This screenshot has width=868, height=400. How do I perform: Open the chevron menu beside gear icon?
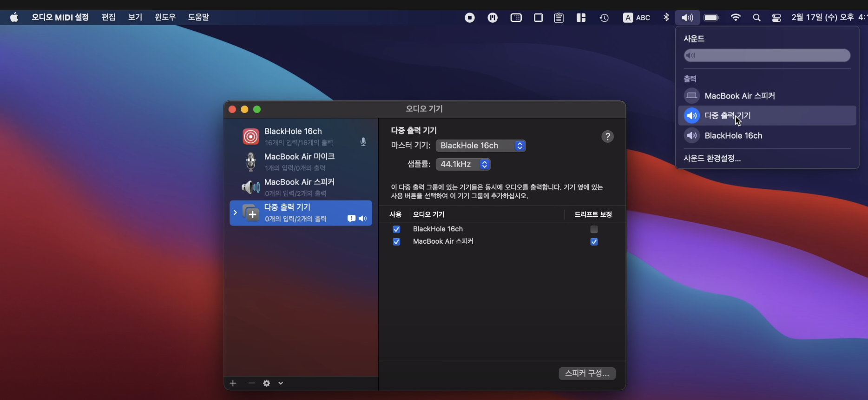(x=281, y=383)
